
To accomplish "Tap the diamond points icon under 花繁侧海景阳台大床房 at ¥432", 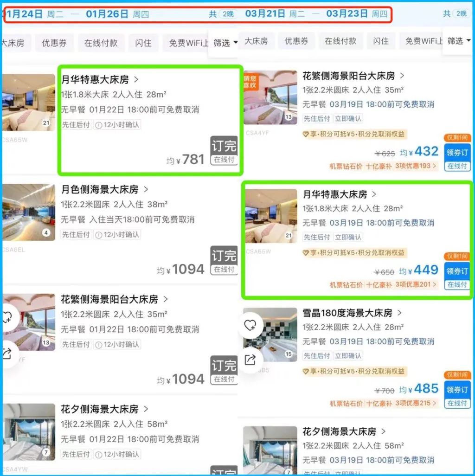I will (306, 135).
